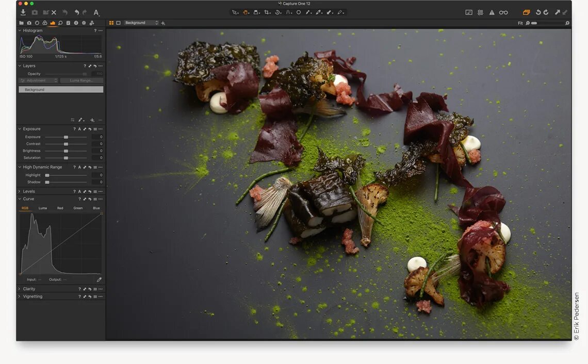
Task: Click Auto adjust 'A' in Exposure panel
Action: [79, 129]
